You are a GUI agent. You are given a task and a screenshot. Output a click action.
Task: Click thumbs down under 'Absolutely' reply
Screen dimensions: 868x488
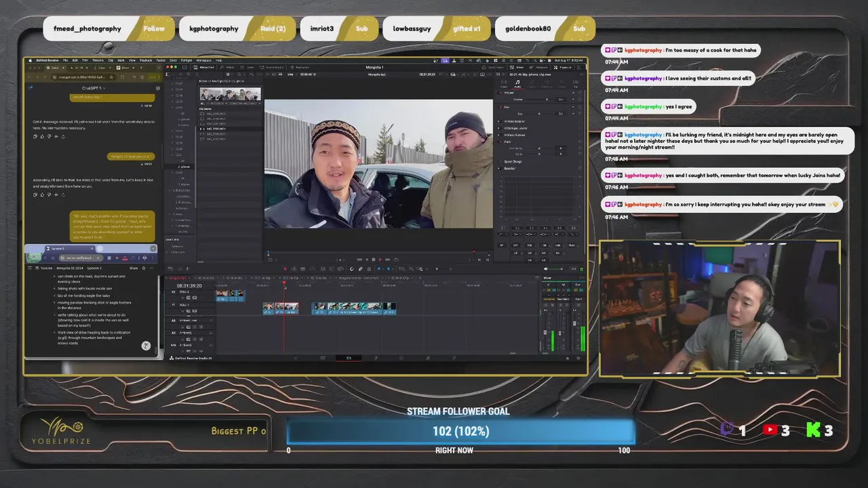click(49, 195)
